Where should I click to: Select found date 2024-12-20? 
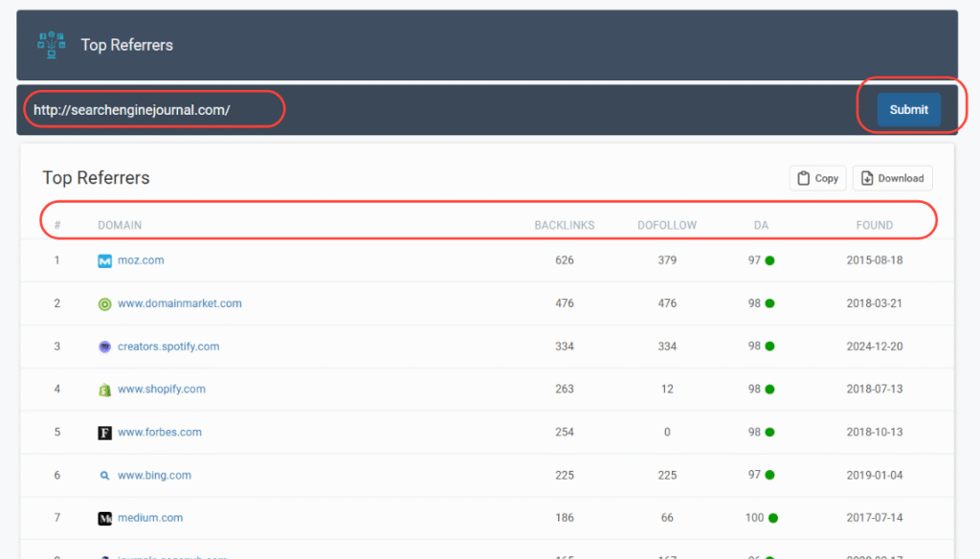[875, 347]
